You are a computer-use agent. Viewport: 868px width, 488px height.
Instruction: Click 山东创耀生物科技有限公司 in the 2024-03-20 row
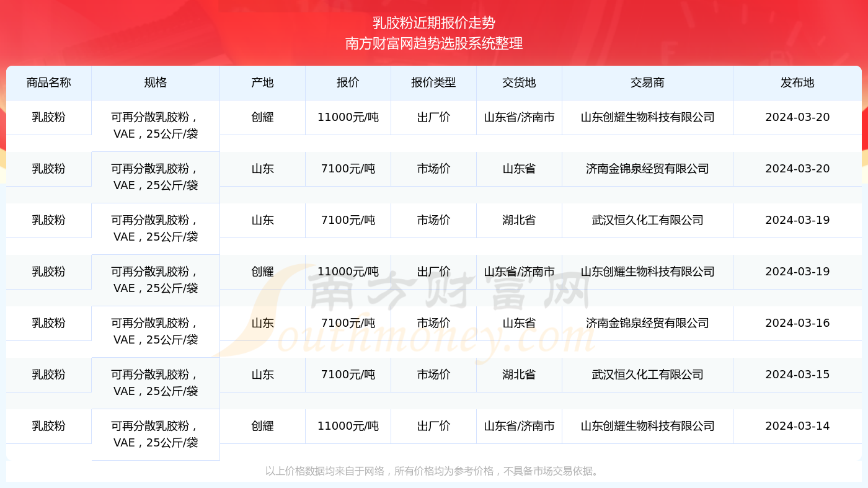(x=647, y=117)
